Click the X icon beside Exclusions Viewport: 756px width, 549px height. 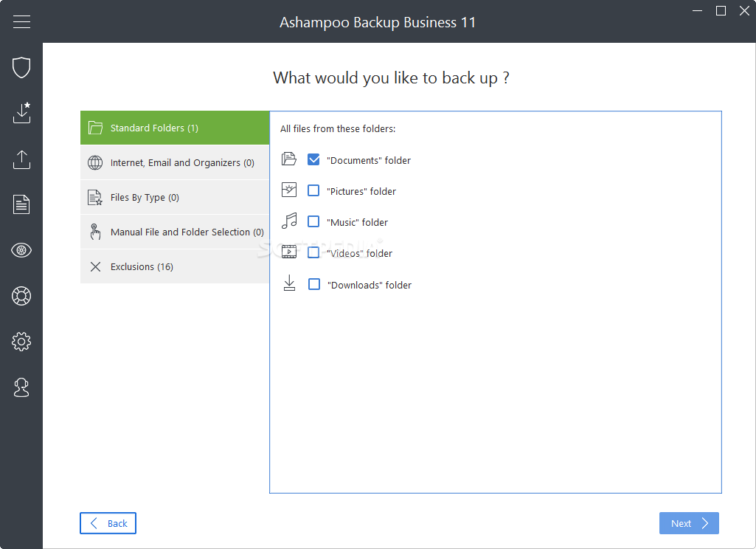95,267
